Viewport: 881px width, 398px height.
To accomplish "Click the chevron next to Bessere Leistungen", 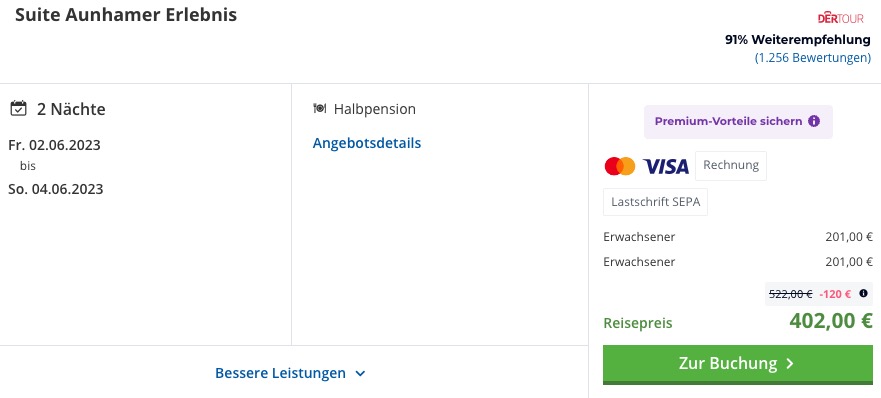I will click(361, 373).
